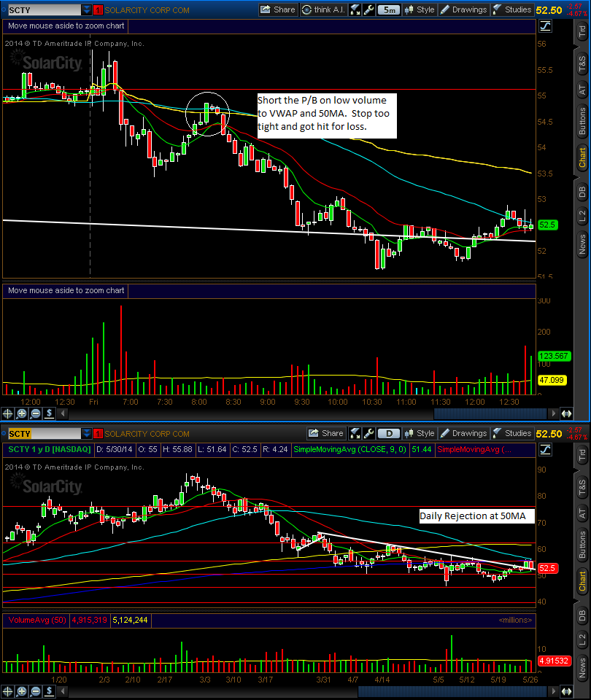
Task: Toggle the News side button of upper chart
Action: point(582,244)
